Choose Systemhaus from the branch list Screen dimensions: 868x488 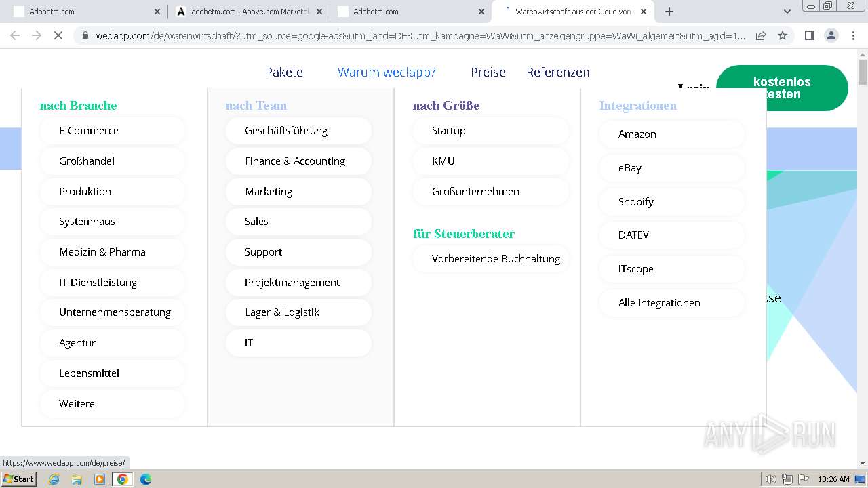(113, 222)
